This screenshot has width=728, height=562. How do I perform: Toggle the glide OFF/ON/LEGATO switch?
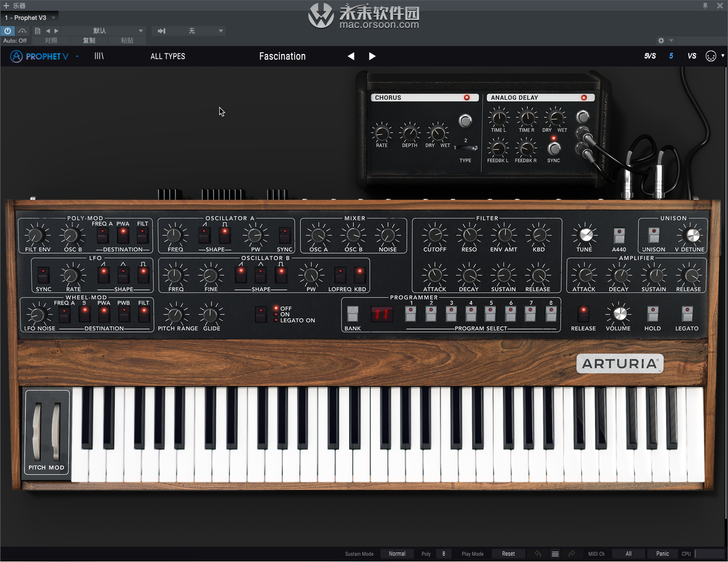[x=261, y=314]
